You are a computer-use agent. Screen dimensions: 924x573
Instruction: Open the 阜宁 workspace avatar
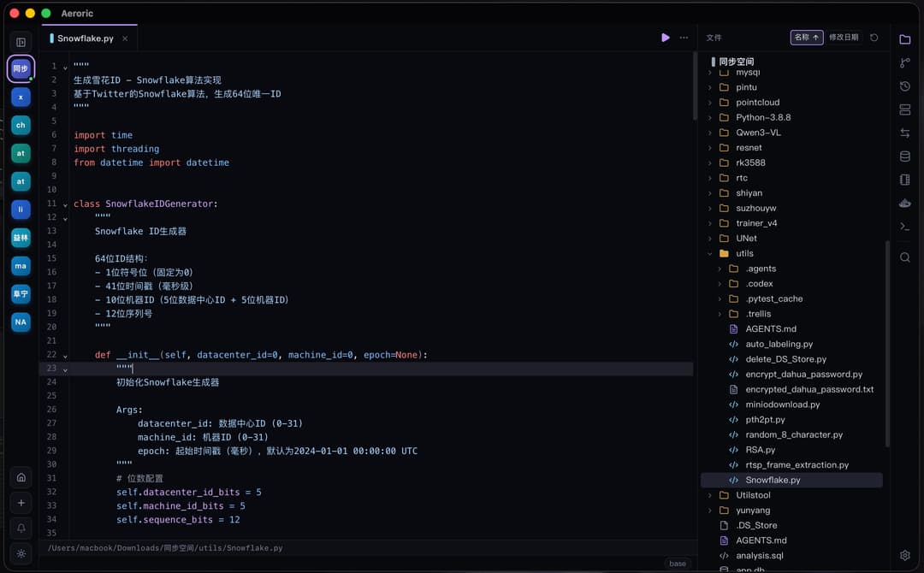click(21, 294)
